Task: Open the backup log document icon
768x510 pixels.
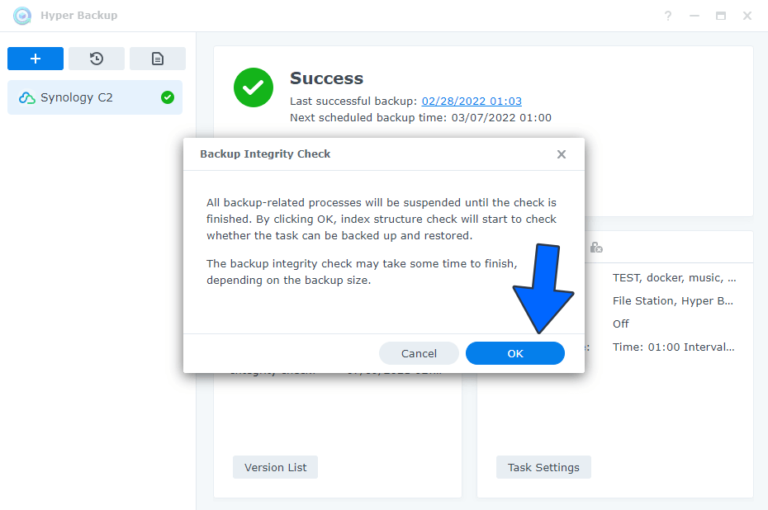Action: (157, 59)
